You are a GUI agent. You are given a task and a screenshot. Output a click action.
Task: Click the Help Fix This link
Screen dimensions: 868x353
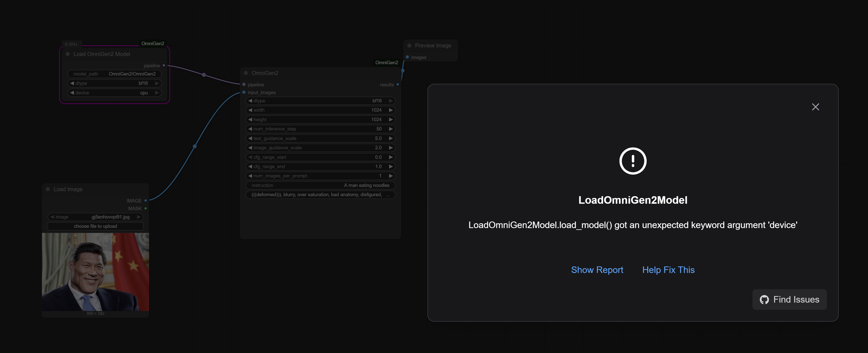668,270
